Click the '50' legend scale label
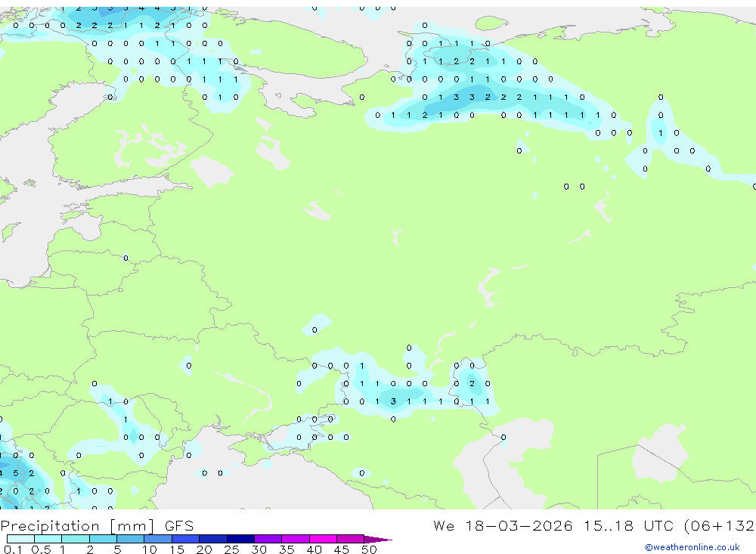 (x=369, y=549)
